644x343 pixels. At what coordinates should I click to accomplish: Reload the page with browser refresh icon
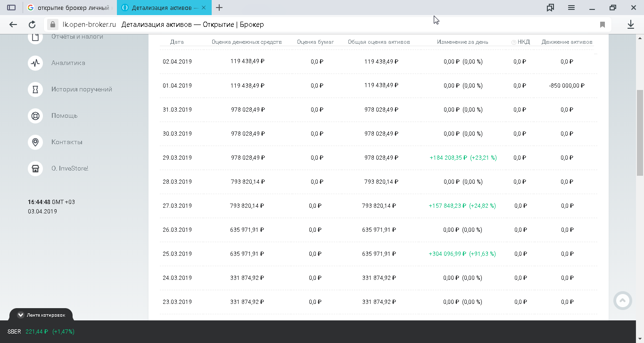pos(32,24)
